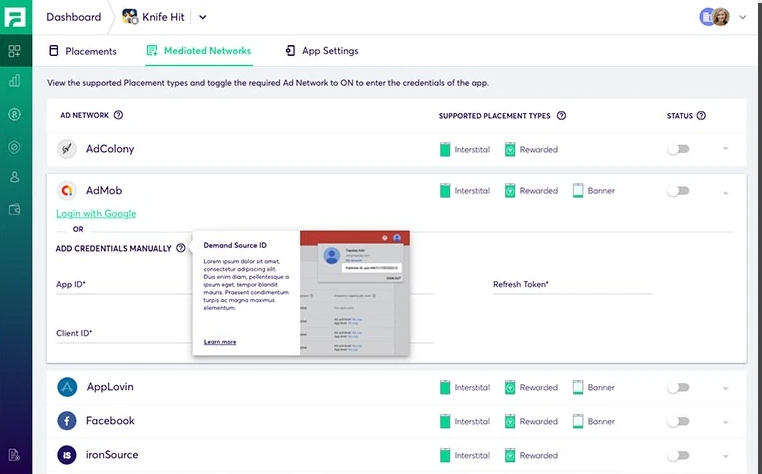The width and height of the screenshot is (762, 474).
Task: Enable the AppLovin status switch
Action: coord(678,387)
